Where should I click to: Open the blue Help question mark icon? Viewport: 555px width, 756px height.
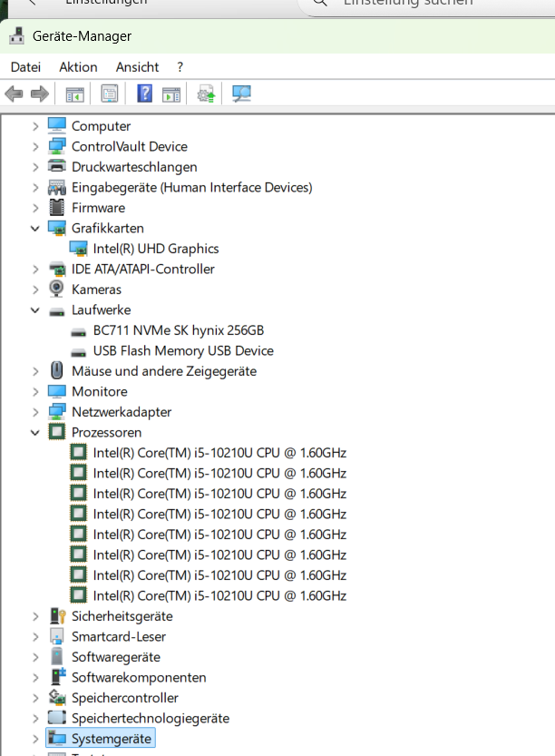pos(144,93)
